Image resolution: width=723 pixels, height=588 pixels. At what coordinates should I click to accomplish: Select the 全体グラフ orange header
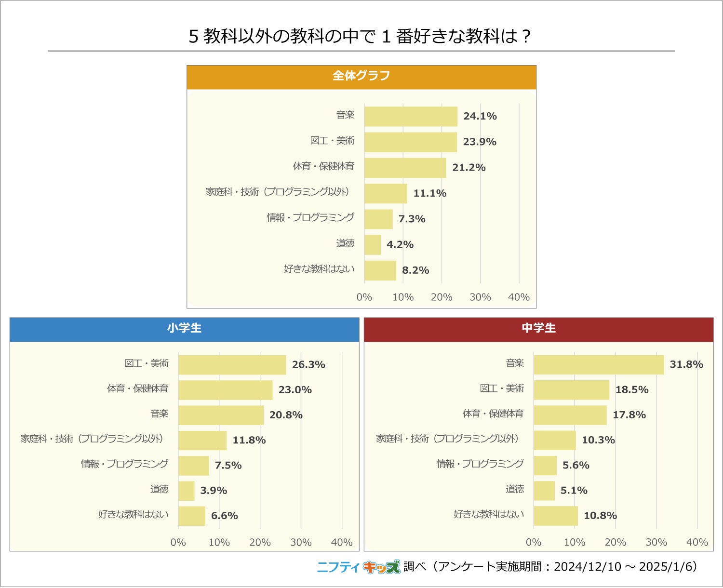pos(361,77)
